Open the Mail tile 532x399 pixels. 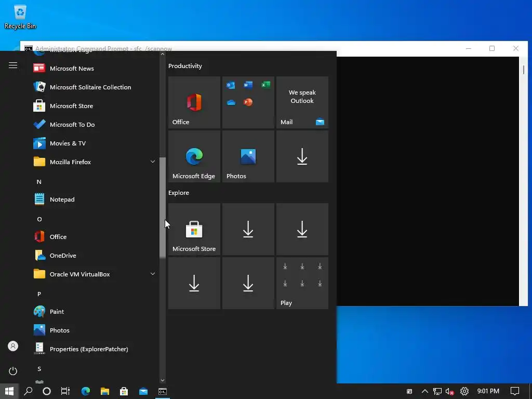coord(302,102)
